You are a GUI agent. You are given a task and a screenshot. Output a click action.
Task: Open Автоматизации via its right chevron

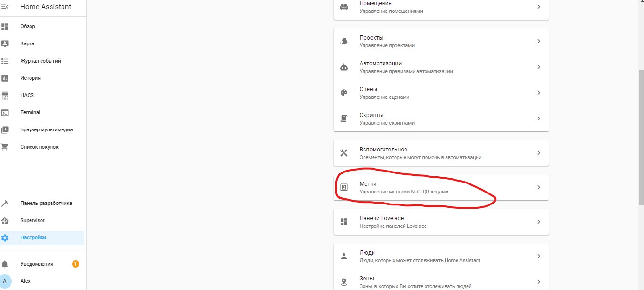click(539, 67)
